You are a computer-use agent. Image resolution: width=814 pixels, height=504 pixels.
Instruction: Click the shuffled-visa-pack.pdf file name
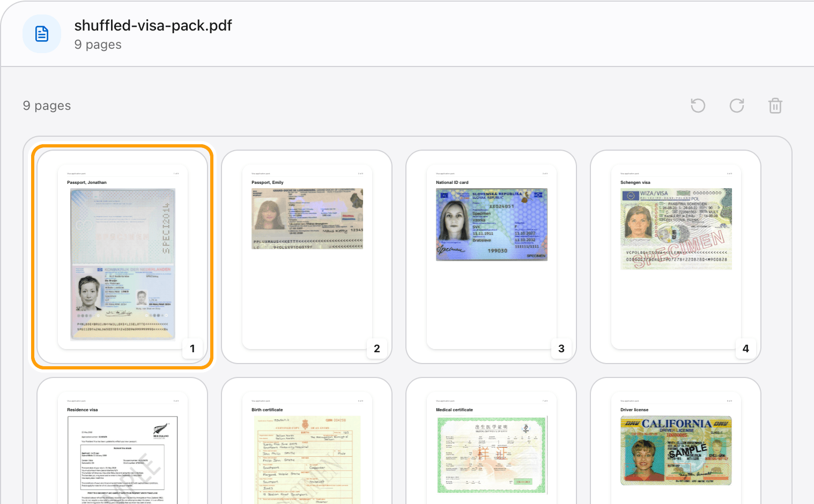point(153,25)
